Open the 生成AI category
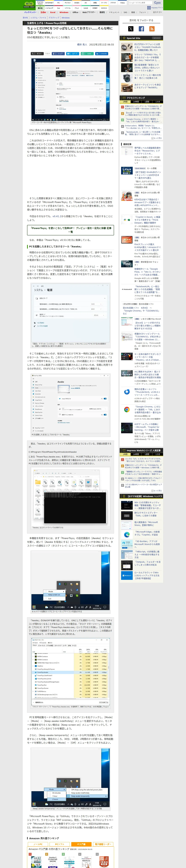The height and width of the screenshot is (868, 186). pyautogui.click(x=43, y=12)
